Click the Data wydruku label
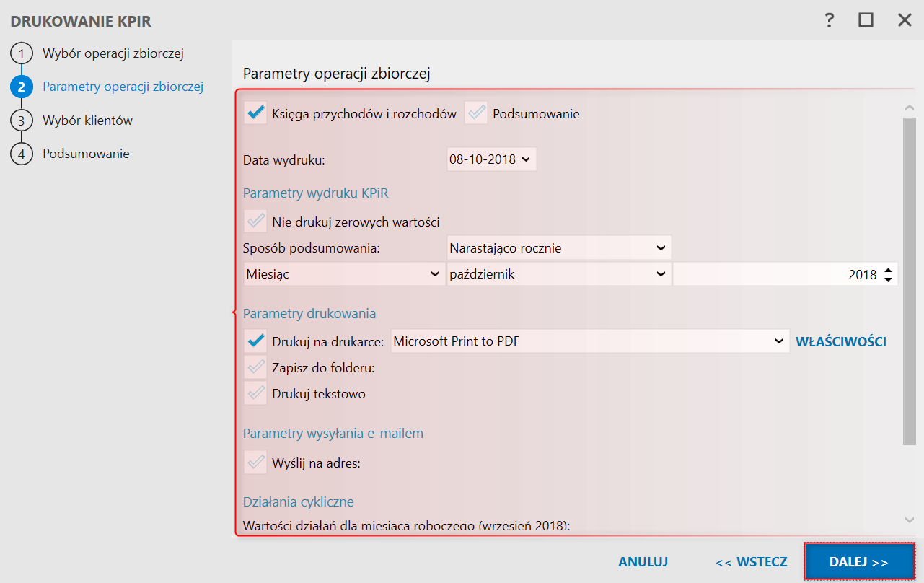 pos(284,159)
